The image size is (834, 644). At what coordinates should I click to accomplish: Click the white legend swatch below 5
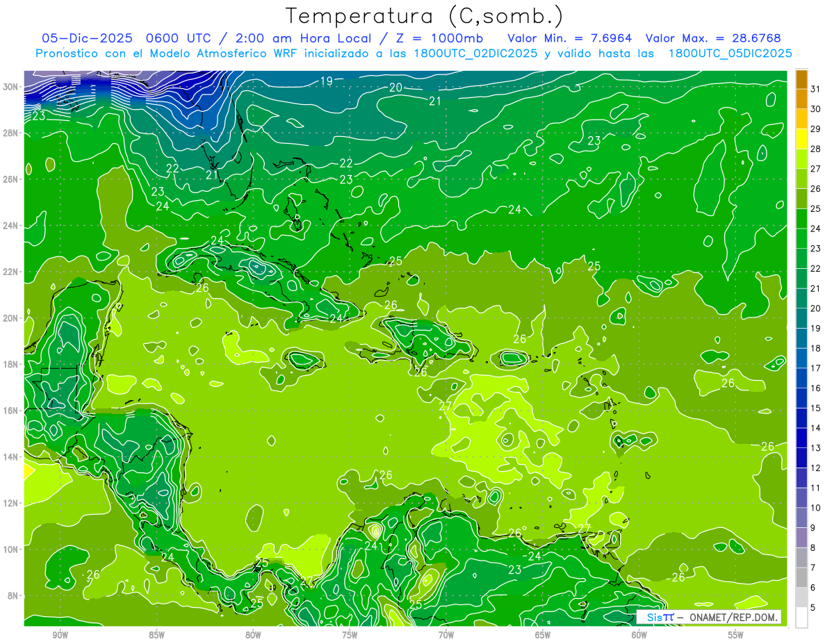802,617
